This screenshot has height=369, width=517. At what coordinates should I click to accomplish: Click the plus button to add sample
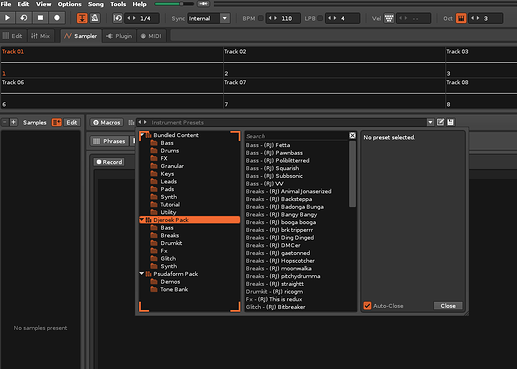click(14, 122)
